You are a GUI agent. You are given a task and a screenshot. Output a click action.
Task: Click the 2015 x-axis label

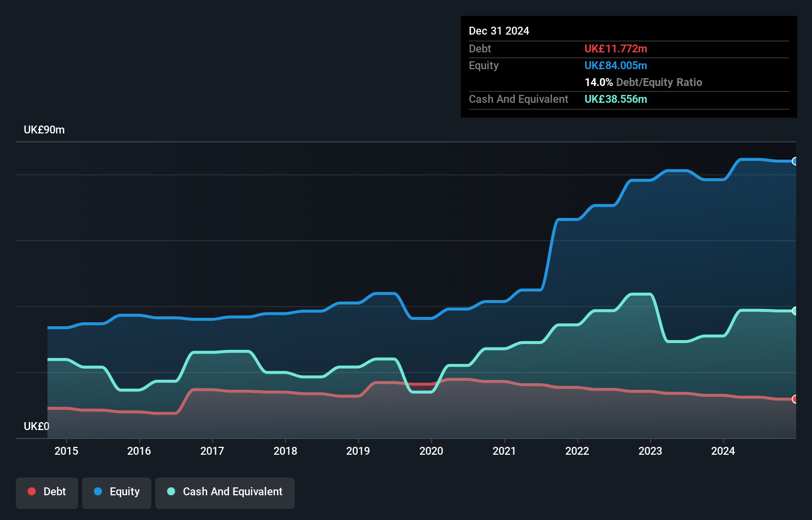coord(66,451)
